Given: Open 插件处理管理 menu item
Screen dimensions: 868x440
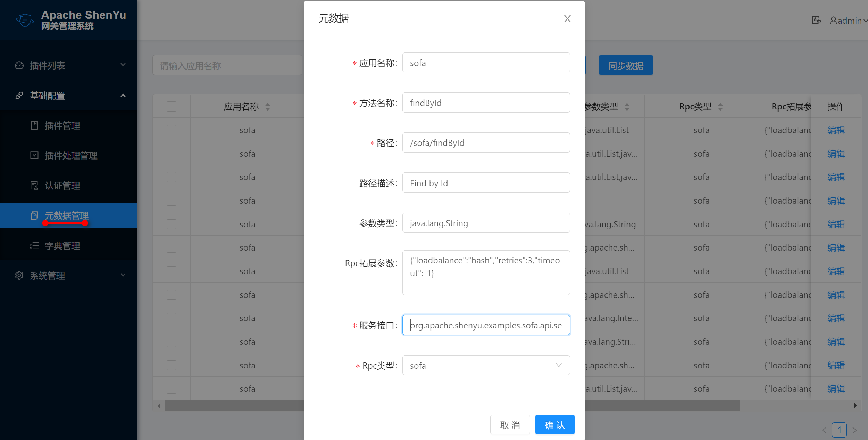Looking at the screenshot, I should click(x=71, y=155).
